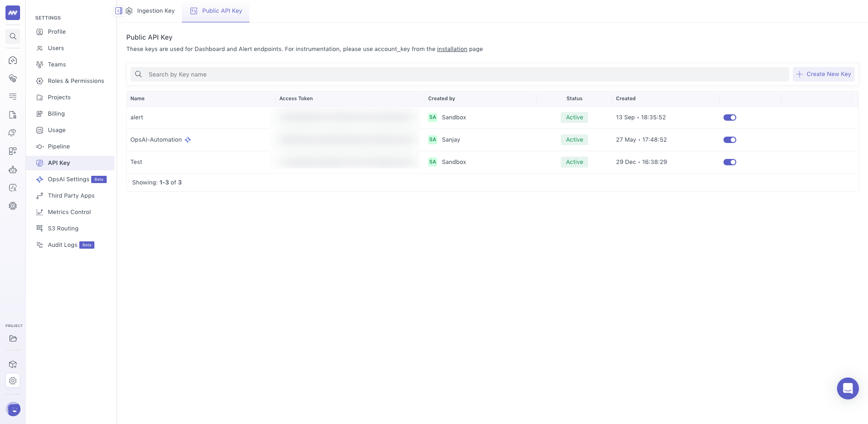Screen dimensions: 868x424
Task: Disable the Test key toggle
Action: coord(730,162)
